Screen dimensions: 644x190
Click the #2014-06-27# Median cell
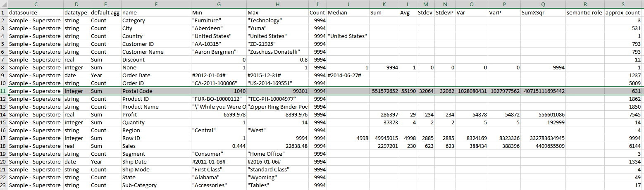tap(348, 75)
